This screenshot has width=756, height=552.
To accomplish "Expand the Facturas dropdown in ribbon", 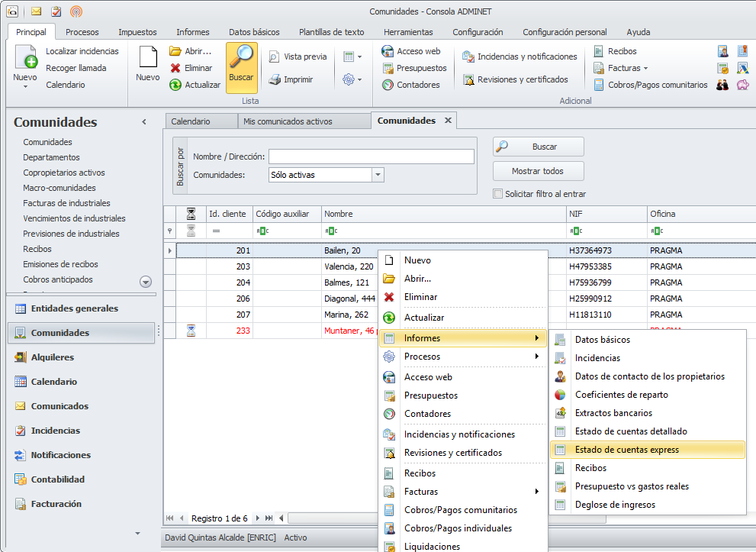I will point(645,68).
